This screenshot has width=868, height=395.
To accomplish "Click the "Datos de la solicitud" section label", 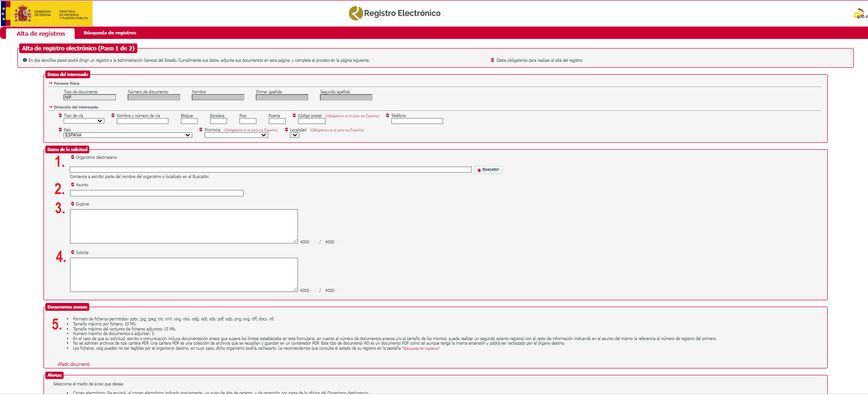I will coord(67,149).
